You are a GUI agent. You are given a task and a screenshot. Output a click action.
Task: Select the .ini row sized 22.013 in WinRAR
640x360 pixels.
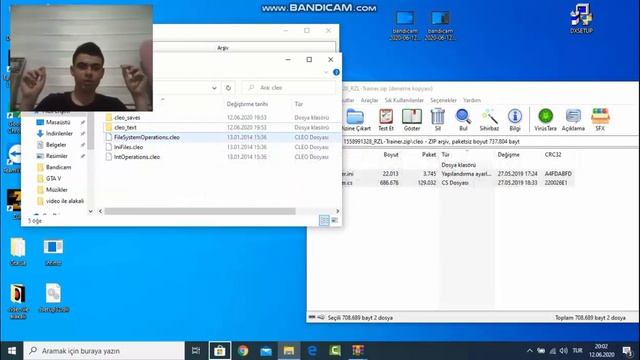tap(457, 174)
